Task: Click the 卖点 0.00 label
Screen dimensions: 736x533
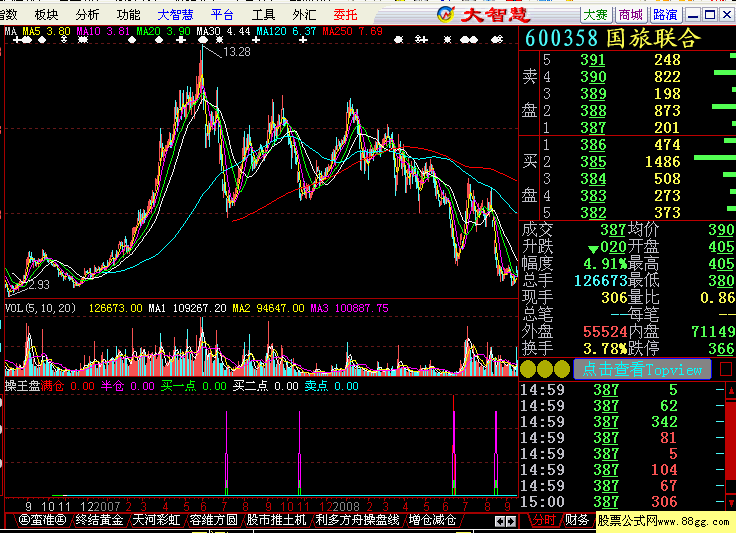Action: click(331, 386)
